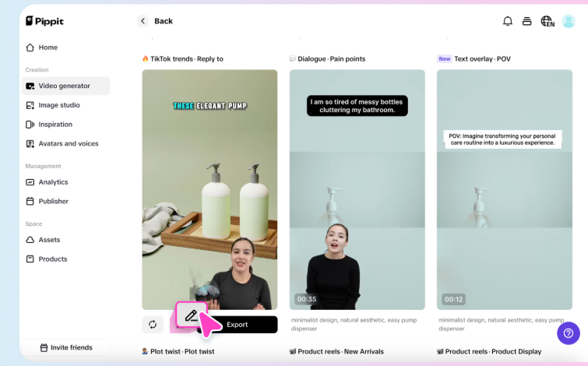The image size is (588, 366).
Task: Click Invite friends button
Action: coord(65,347)
